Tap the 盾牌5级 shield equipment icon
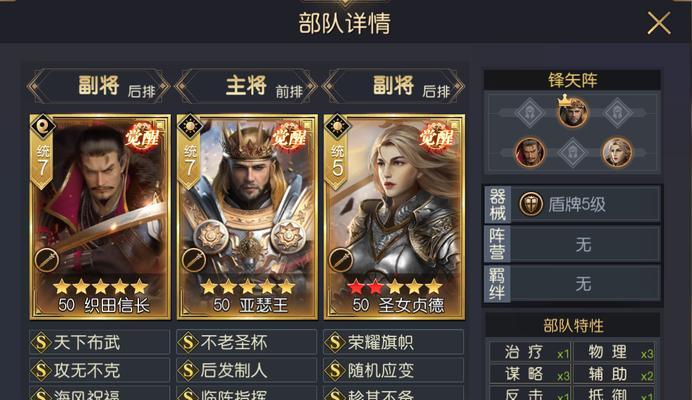Image resolution: width=692 pixels, height=400 pixels. (530, 204)
